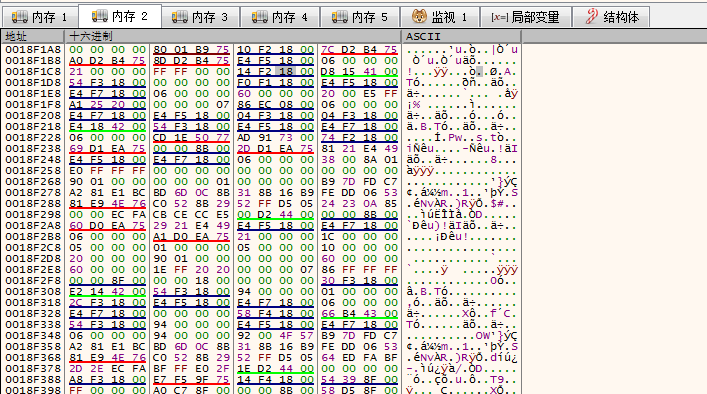Screen dimensions: 707x394
Task: Select address row 0018F2B8
Action: click(x=33, y=236)
